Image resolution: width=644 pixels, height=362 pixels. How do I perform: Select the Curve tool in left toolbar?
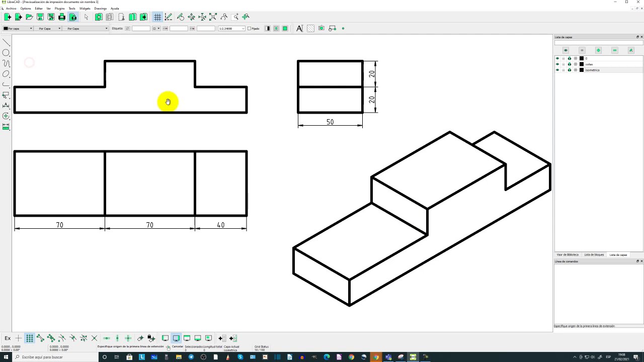click(x=6, y=63)
